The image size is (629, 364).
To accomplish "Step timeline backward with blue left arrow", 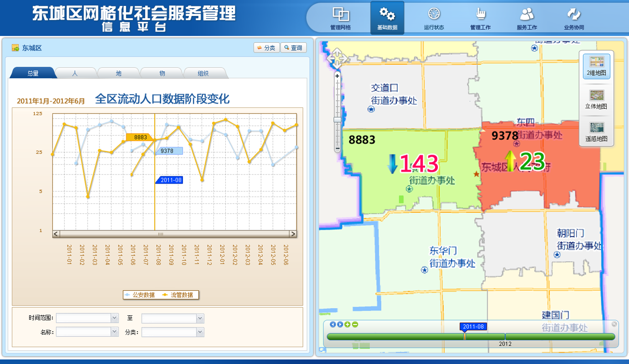I will click(x=333, y=324).
